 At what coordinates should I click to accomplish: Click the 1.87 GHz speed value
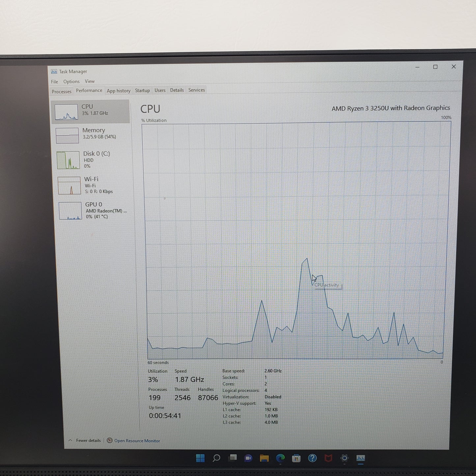coord(189,379)
